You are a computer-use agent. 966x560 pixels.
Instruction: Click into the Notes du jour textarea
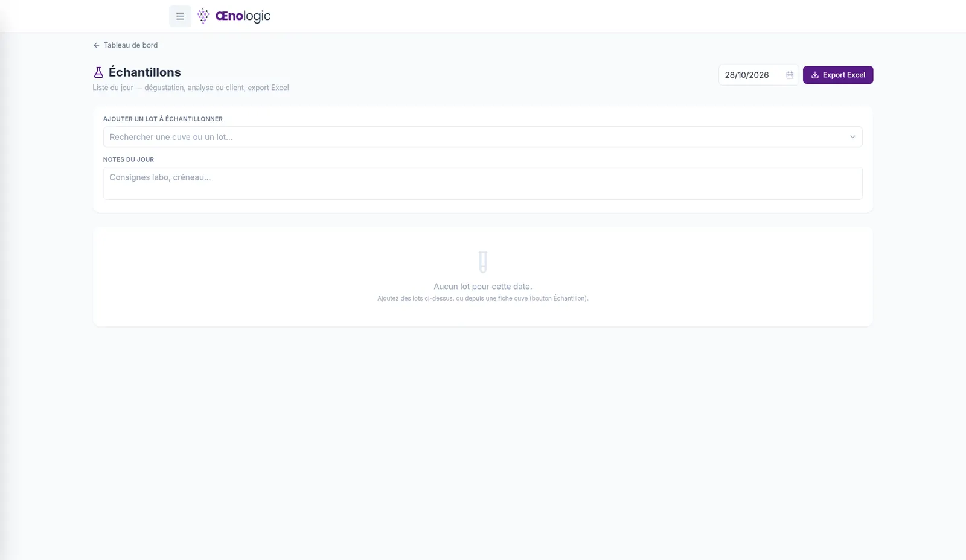(x=482, y=183)
